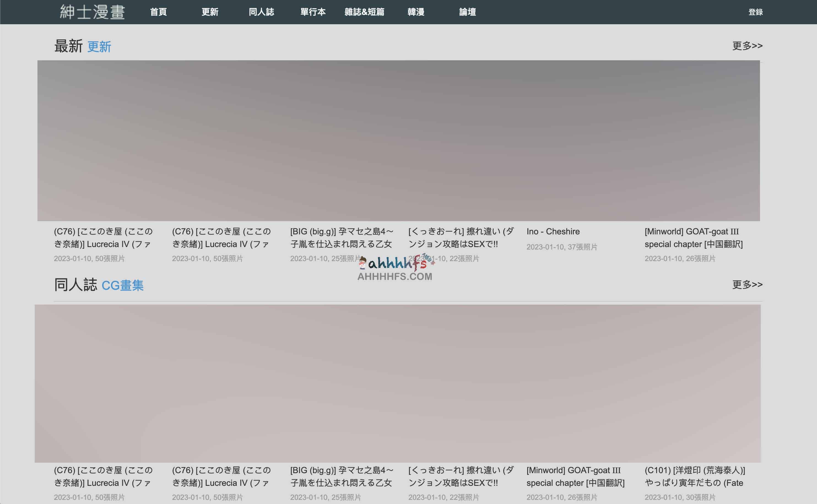This screenshot has height=504, width=817.
Task: Click 更多>> beside 最新 更新 heading
Action: (747, 46)
